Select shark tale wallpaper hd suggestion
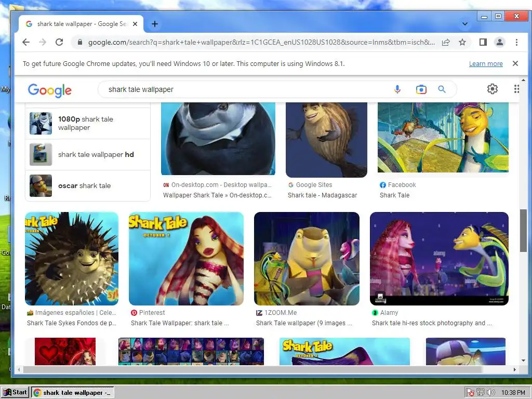Screen dimensions: 532x399 point(88,155)
